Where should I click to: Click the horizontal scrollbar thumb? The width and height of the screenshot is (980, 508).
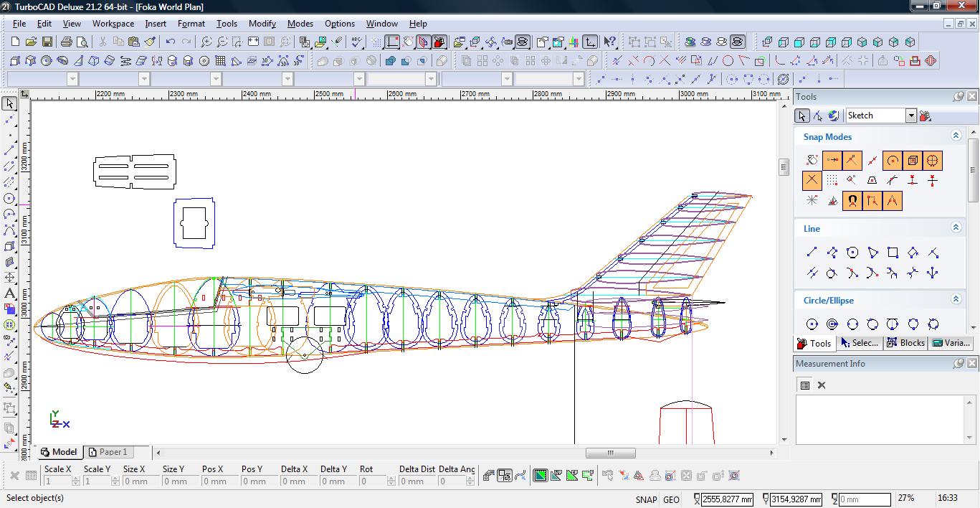pyautogui.click(x=610, y=453)
